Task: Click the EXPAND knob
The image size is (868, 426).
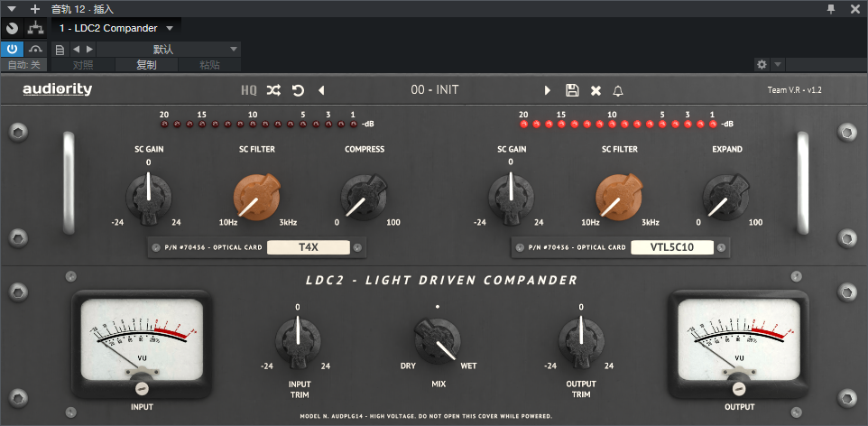Action: point(725,197)
